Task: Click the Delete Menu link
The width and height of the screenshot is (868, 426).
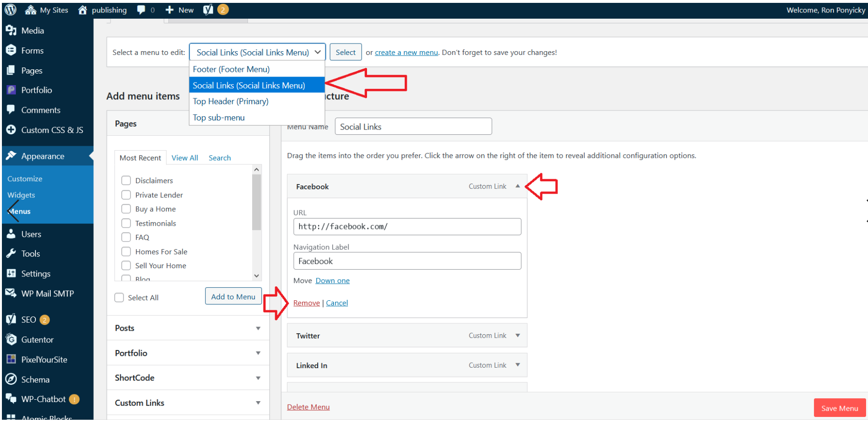Action: tap(308, 407)
